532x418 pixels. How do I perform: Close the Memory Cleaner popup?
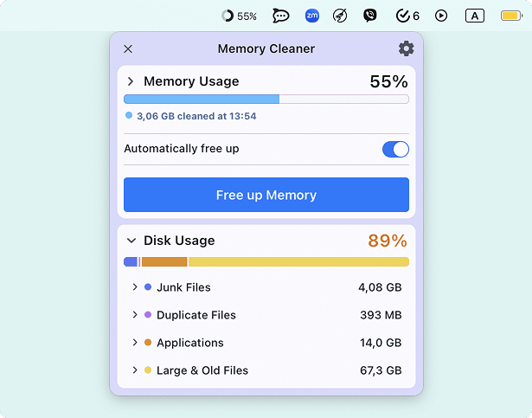pyautogui.click(x=128, y=49)
